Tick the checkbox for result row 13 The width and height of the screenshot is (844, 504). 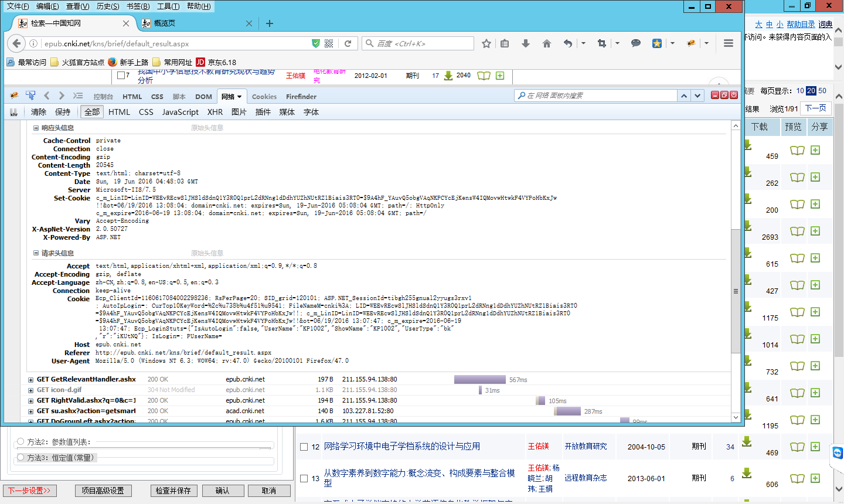point(304,478)
